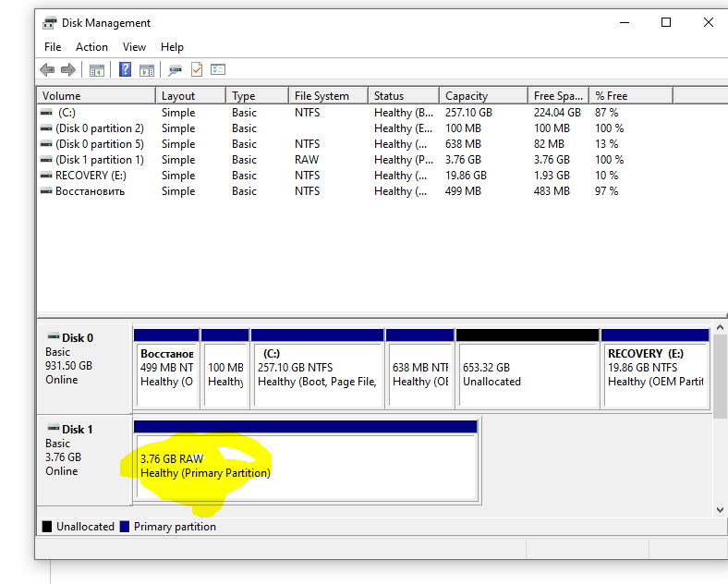Screen dimensions: 728x584
Task: Sort by the Type column header
Action: pyautogui.click(x=257, y=95)
